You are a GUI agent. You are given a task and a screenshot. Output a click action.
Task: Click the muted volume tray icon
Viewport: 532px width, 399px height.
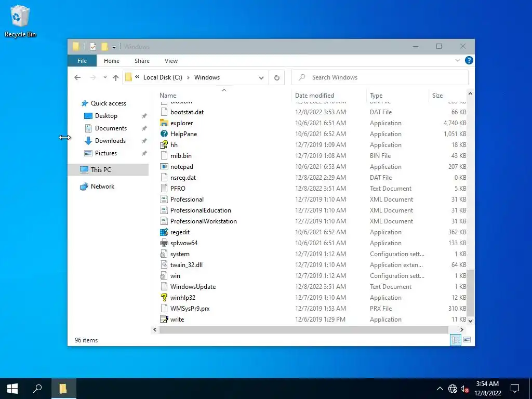pyautogui.click(x=465, y=389)
